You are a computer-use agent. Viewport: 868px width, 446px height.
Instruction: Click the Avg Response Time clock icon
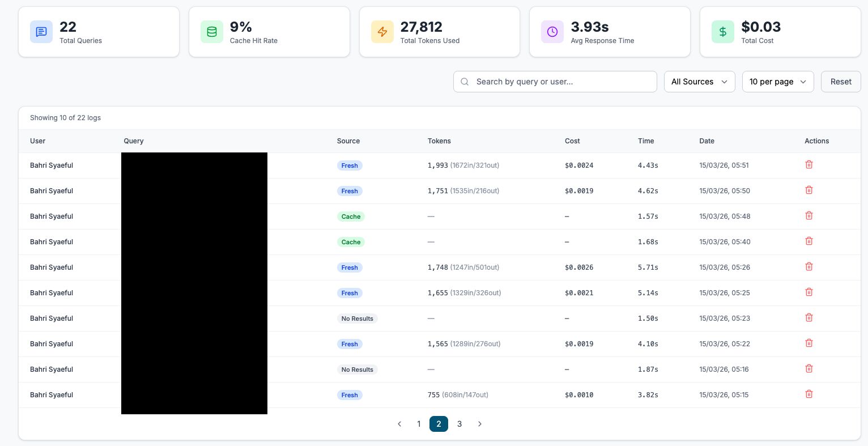pos(552,32)
